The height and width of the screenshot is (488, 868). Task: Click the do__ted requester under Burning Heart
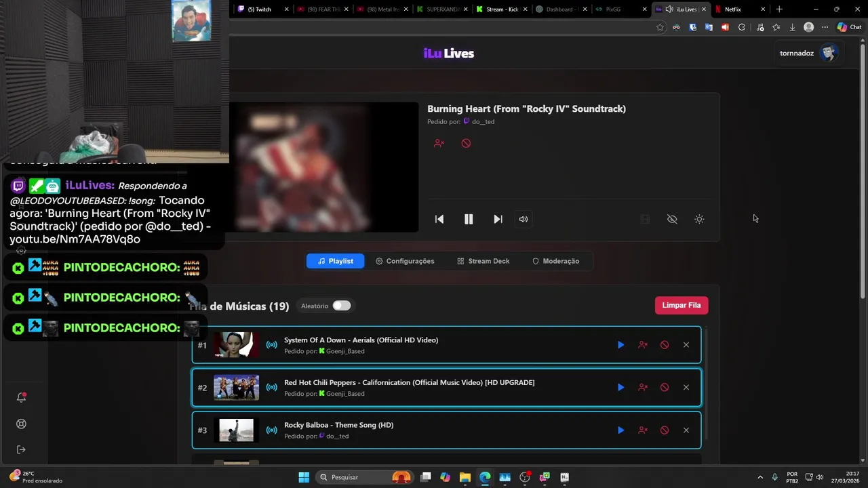484,122
